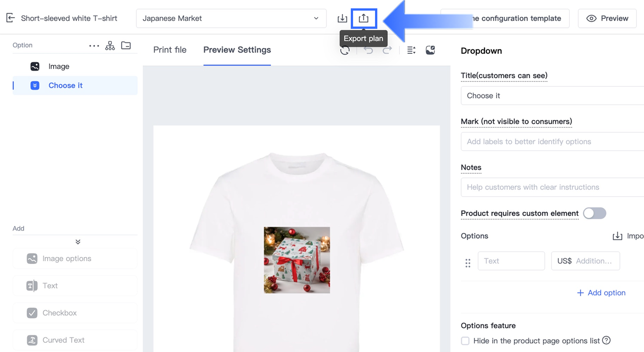Click the gift box image on the T-shirt

click(297, 260)
